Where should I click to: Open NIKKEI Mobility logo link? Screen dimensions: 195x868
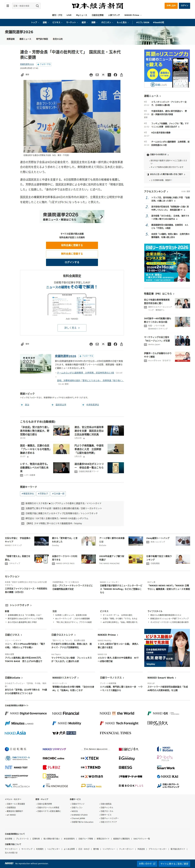[x=67, y=723]
